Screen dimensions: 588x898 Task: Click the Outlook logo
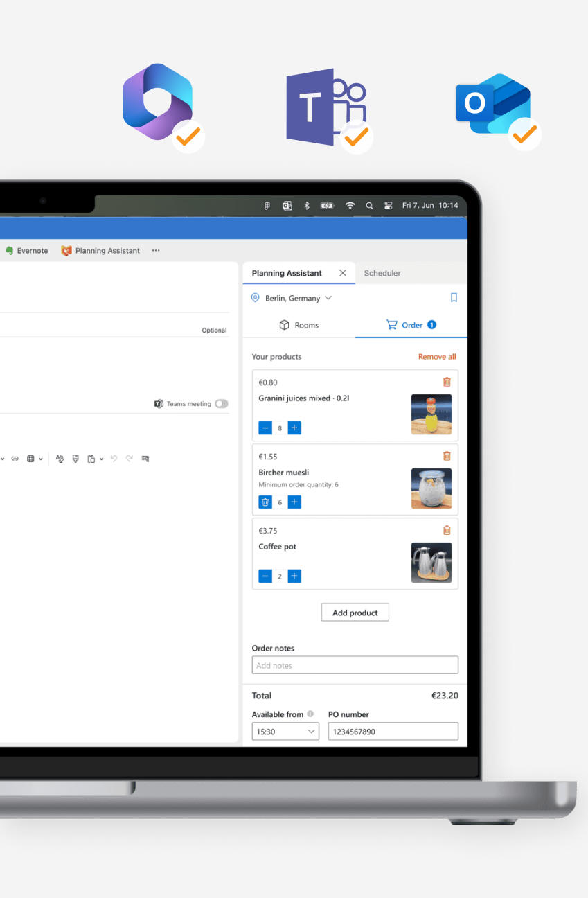[x=493, y=104]
